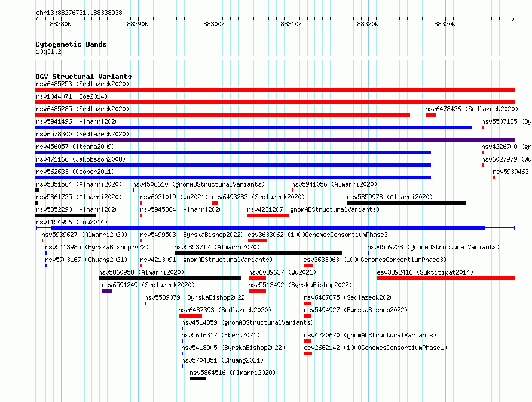This screenshot has height=402, width=532.
Task: Click nsv5539079 (ByrskaBishop2022) label
Action: coord(196,297)
